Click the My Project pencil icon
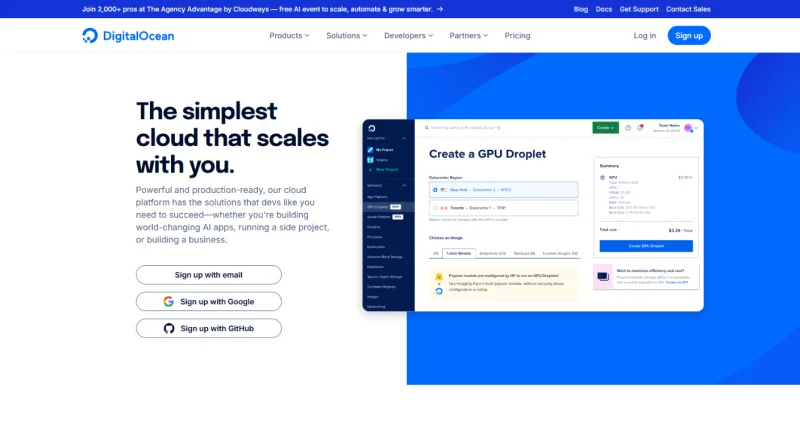Image resolution: width=800 pixels, height=436 pixels. (x=370, y=150)
